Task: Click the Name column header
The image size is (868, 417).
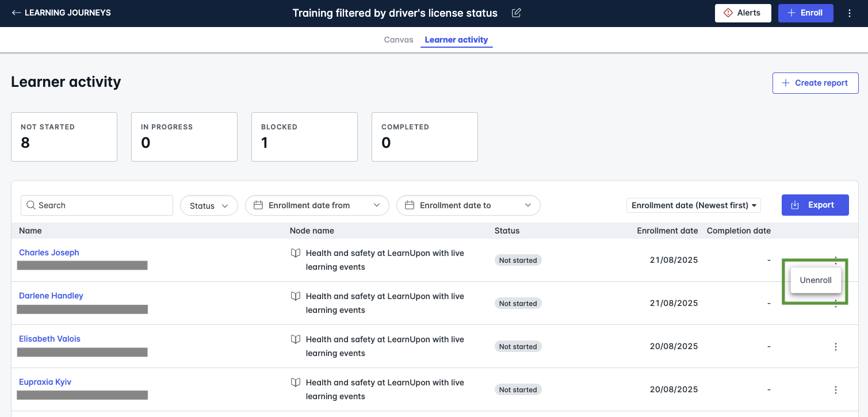Action: coord(30,231)
